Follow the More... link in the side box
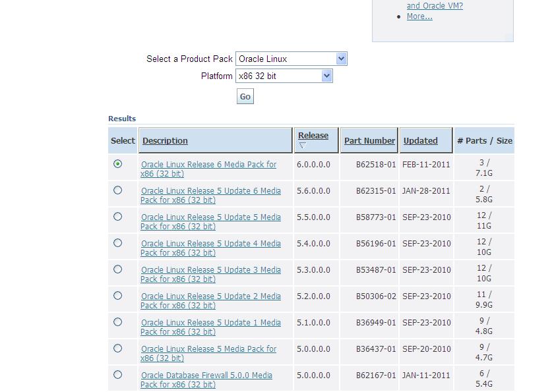This screenshot has height=392, width=552. 419,16
